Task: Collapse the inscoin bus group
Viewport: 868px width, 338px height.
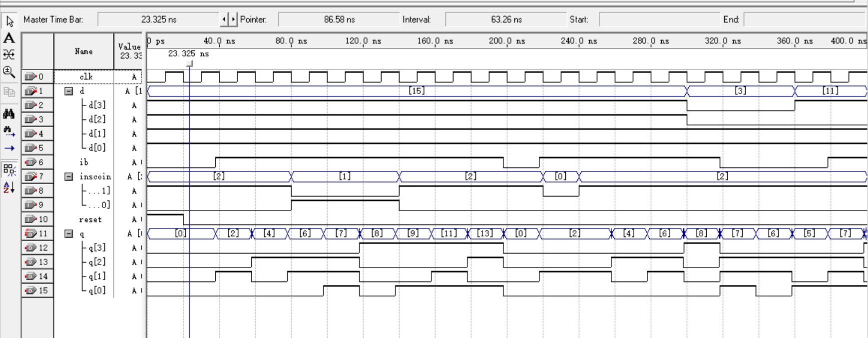Action: (x=69, y=176)
